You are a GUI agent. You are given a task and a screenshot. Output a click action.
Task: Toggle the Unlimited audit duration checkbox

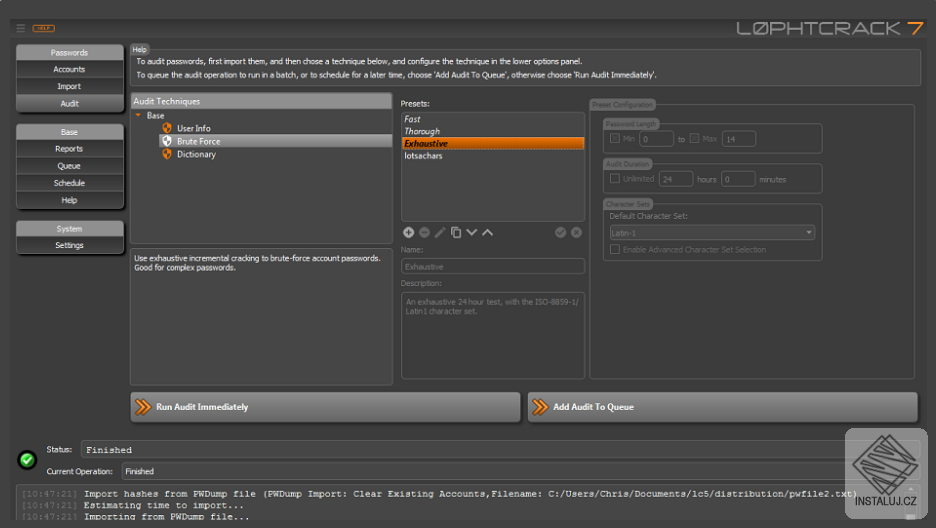(x=615, y=179)
